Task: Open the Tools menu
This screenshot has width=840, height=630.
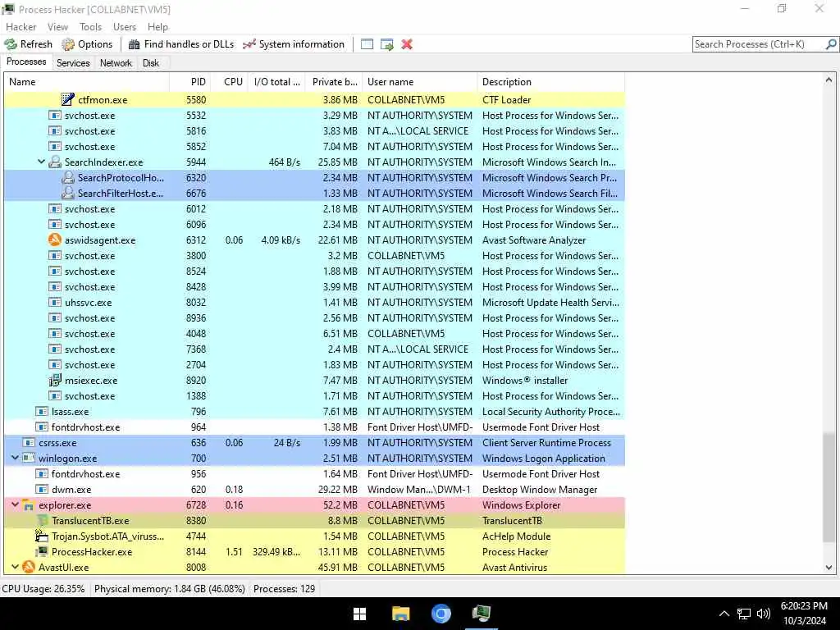Action: (x=90, y=27)
